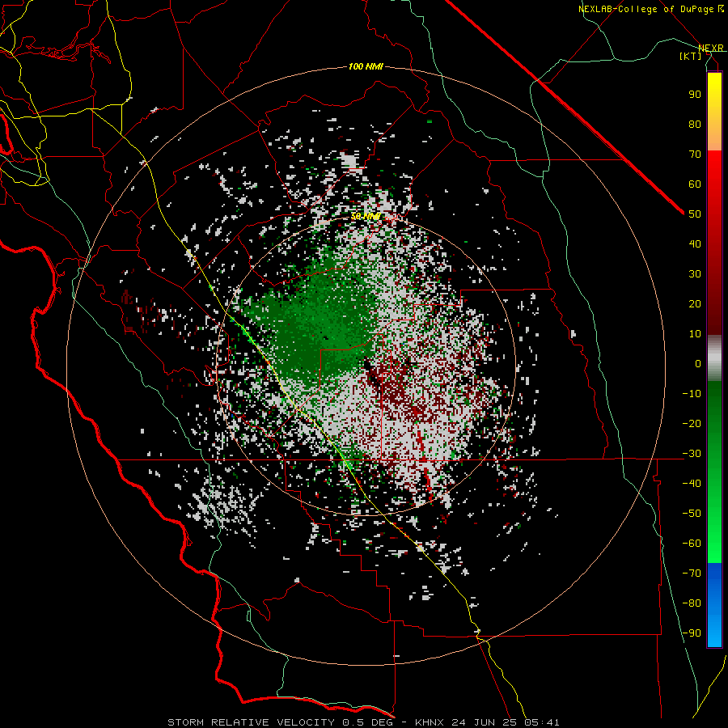Click the 10 value on the velocity scale
Viewport: 728px width, 728px height.
tap(695, 334)
